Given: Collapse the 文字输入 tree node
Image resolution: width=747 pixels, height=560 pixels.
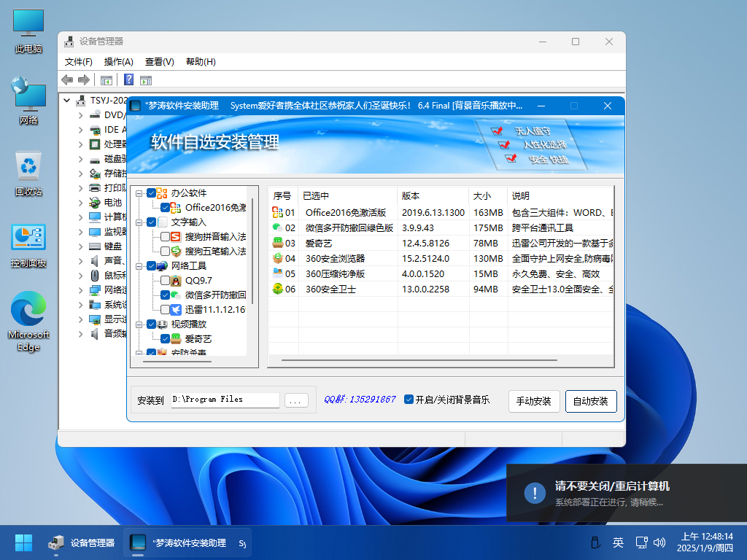Looking at the screenshot, I should (x=139, y=222).
